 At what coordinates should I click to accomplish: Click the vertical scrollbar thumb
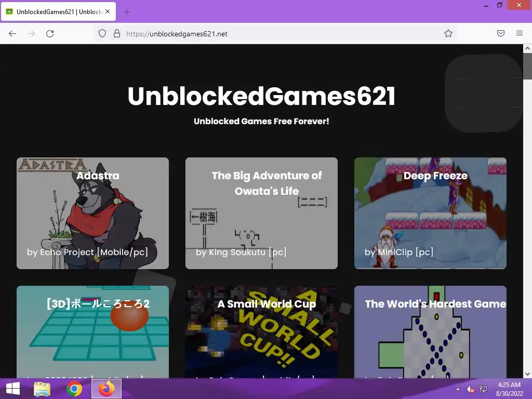coord(527,66)
